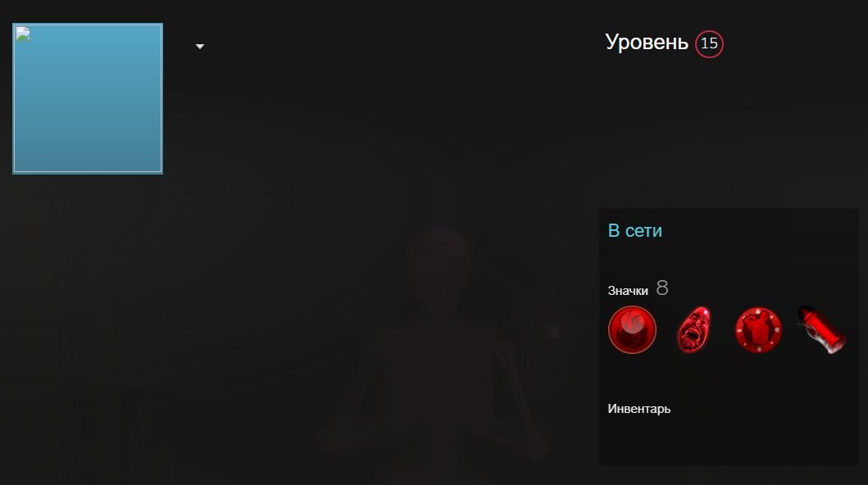The image size is (868, 485).
Task: Open the red bullet shell badge
Action: [x=821, y=330]
